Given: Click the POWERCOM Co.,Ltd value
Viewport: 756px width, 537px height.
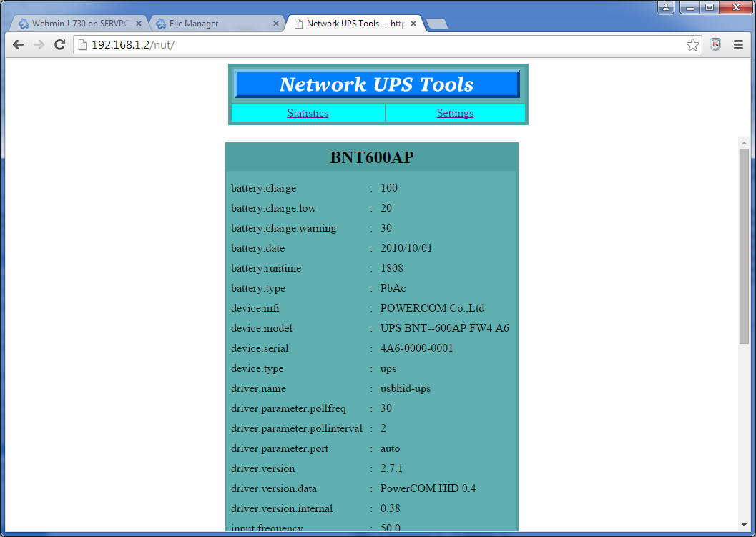Looking at the screenshot, I should [x=432, y=308].
